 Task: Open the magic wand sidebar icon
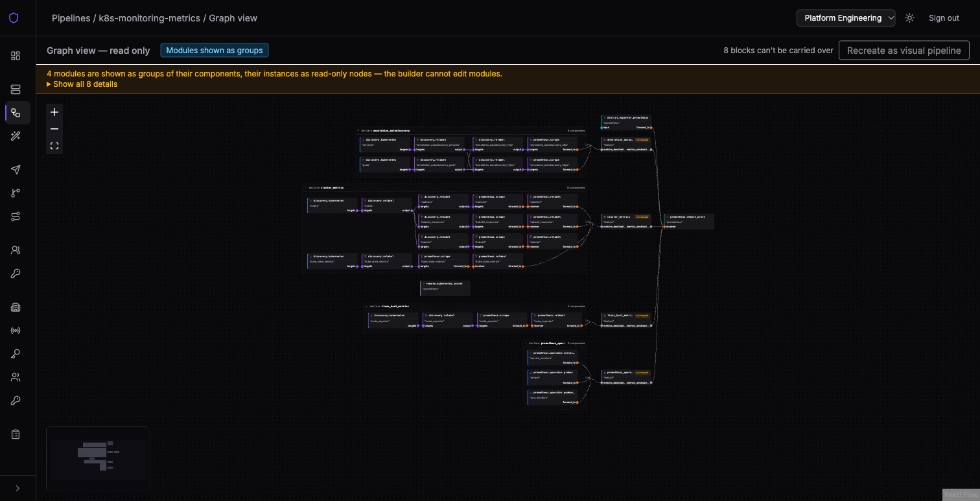[x=16, y=136]
